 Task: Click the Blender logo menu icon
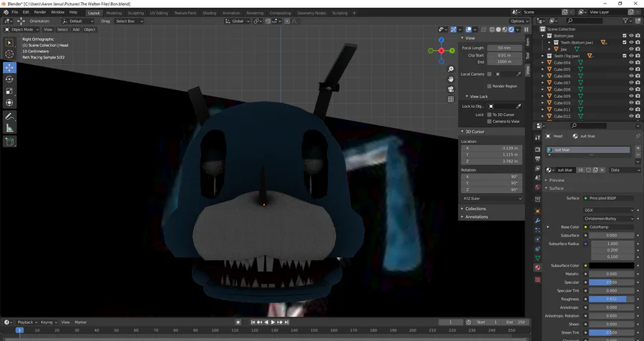coord(6,12)
